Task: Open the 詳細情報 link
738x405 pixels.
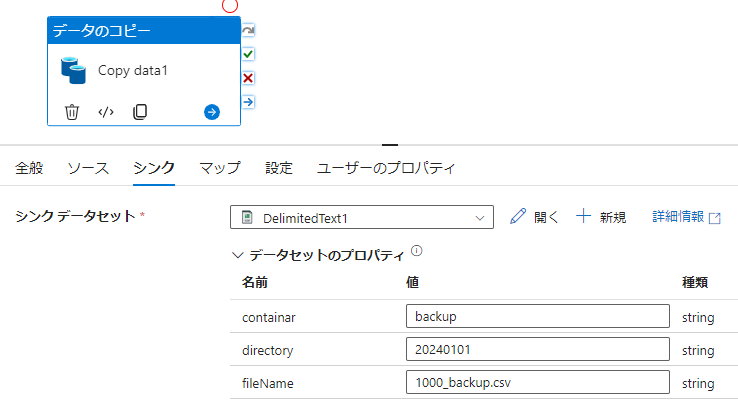Action: point(678,217)
